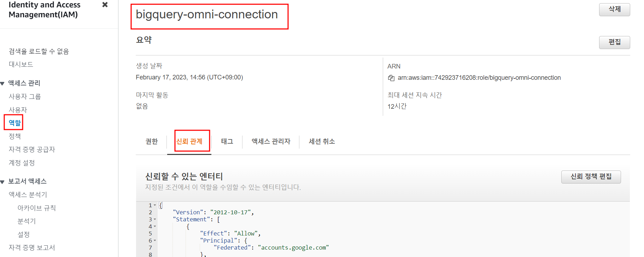
Task: Click the 신뢰 정책 편집 button
Action: pyautogui.click(x=591, y=177)
